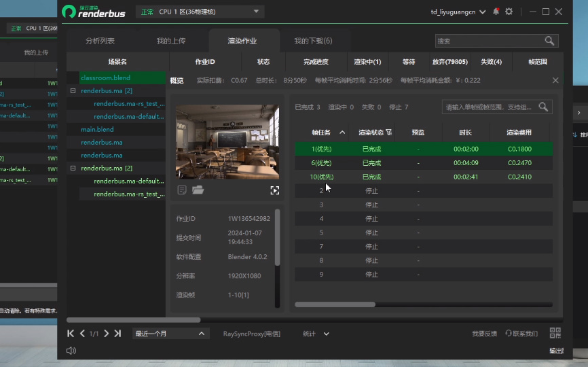Open the notification bell icon

(x=496, y=12)
